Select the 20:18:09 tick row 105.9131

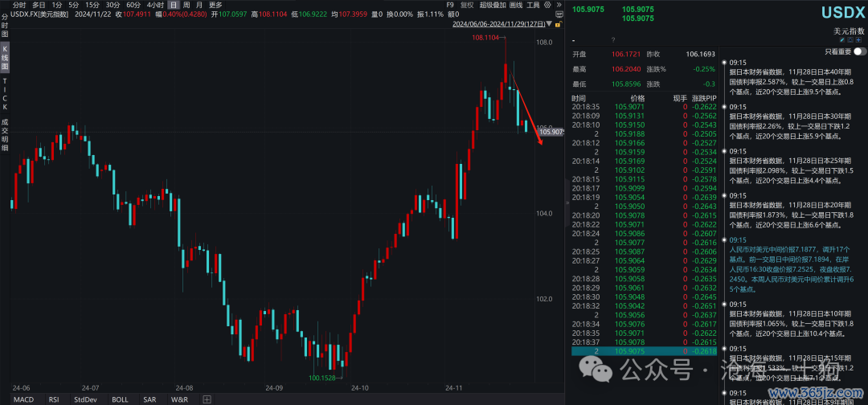click(x=645, y=116)
